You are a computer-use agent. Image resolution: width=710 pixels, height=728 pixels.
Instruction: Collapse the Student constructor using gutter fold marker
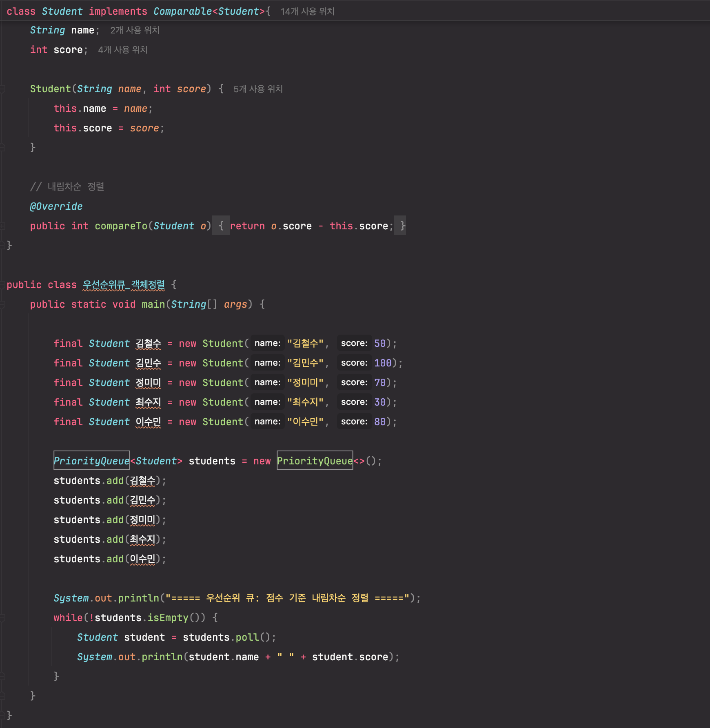tap(3, 89)
